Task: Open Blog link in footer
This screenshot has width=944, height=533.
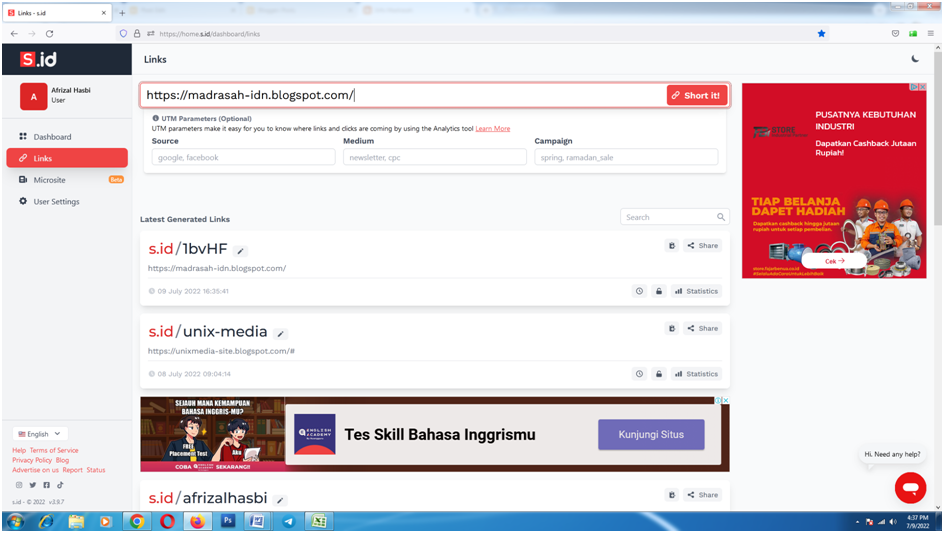Action: (62, 460)
